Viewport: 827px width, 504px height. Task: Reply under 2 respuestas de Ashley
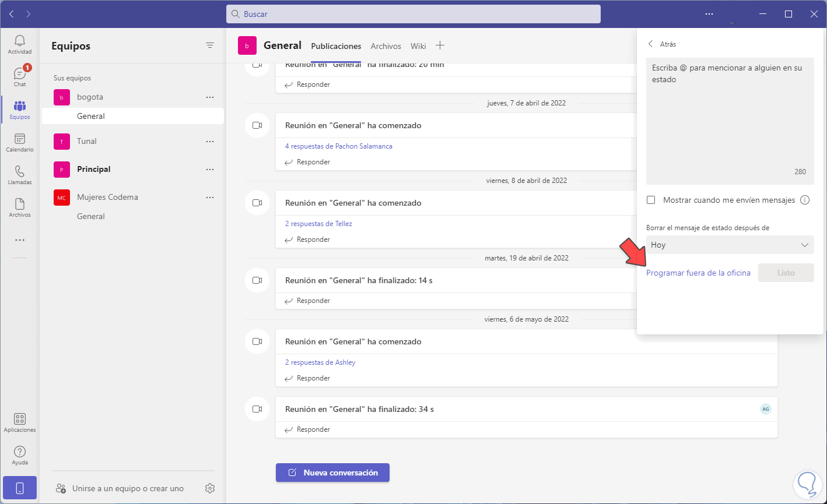click(x=307, y=378)
